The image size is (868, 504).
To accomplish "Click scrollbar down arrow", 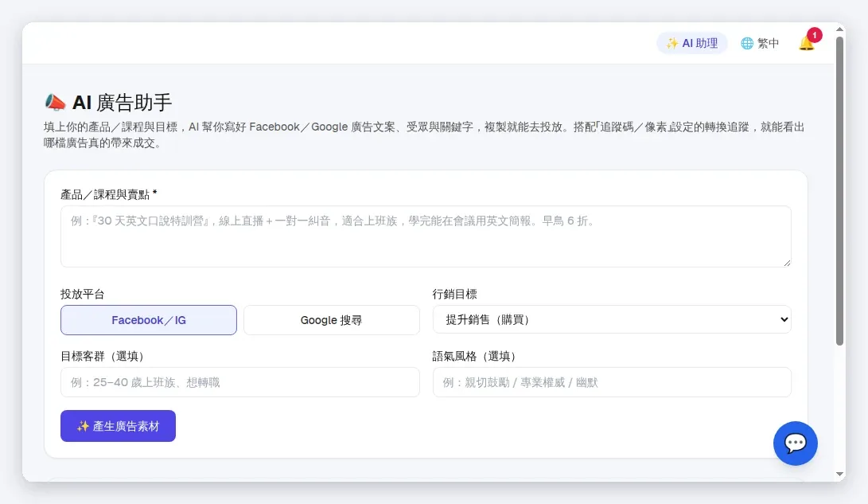I will 840,474.
